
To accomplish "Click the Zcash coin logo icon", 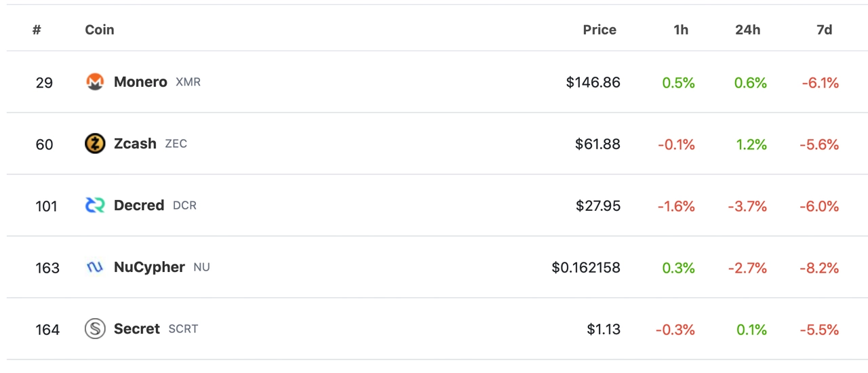I will click(95, 144).
